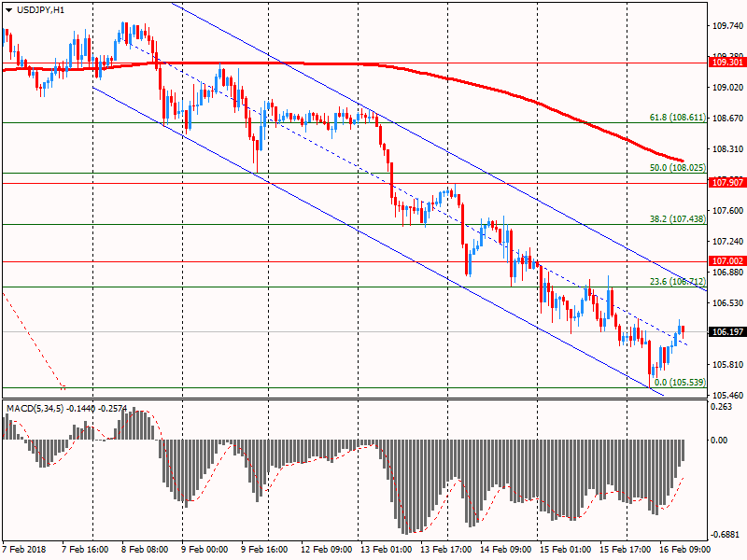Click the MACD scale value 0.263
The width and height of the screenshot is (747, 560).
point(721,407)
